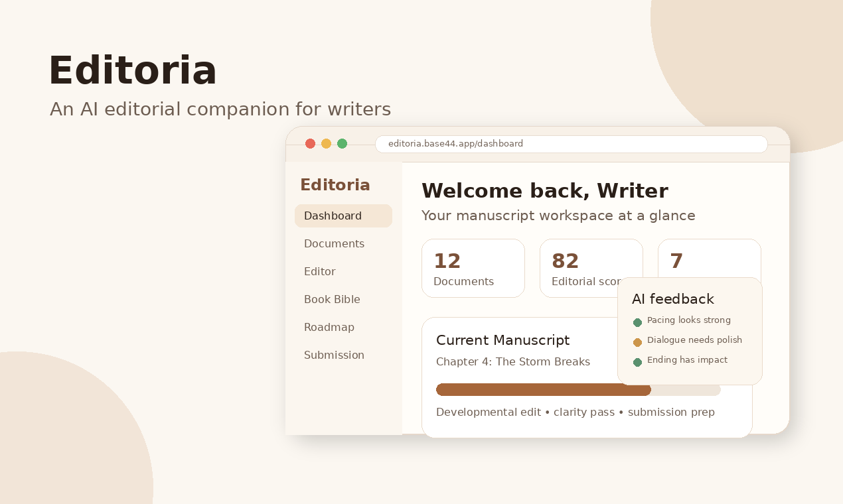Select "Pacing looks strong" feedback

tap(689, 320)
